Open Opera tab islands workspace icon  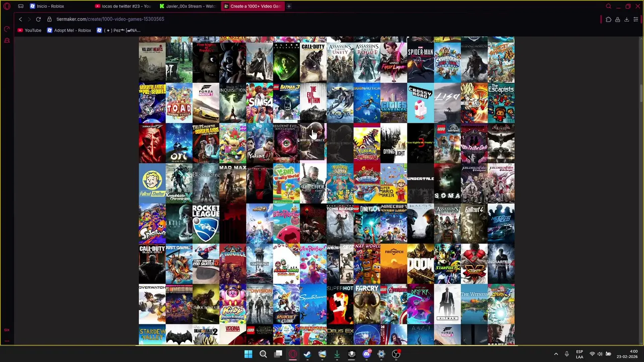21,6
